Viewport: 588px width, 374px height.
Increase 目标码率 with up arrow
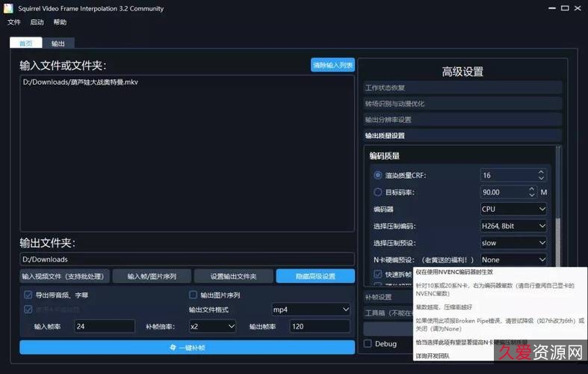532,189
